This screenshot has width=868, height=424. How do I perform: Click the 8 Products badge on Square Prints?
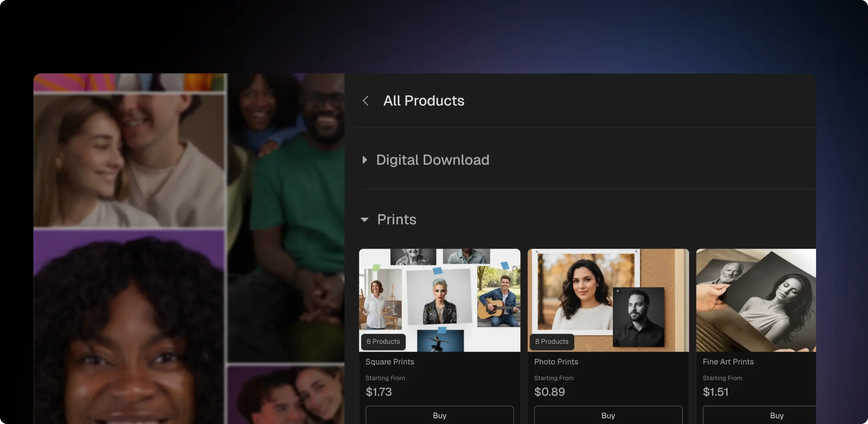pyautogui.click(x=383, y=342)
